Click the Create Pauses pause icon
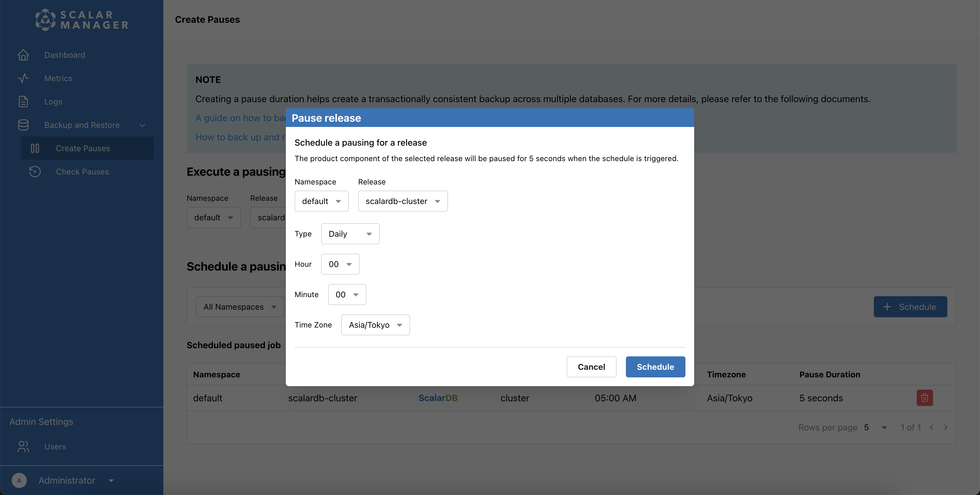This screenshot has width=980, height=495. 35,148
